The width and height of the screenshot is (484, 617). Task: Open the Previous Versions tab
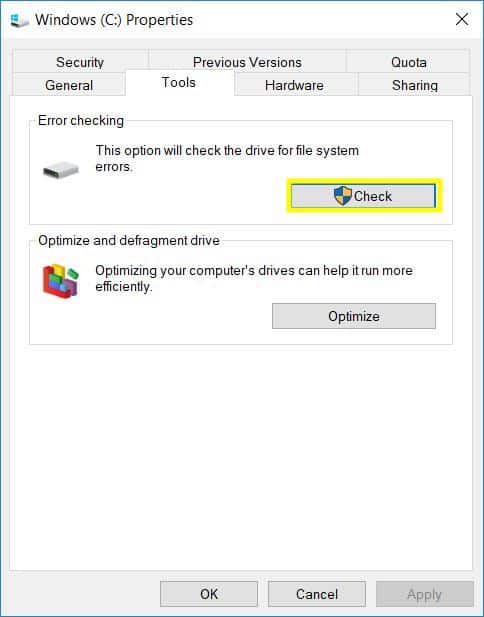tap(247, 62)
